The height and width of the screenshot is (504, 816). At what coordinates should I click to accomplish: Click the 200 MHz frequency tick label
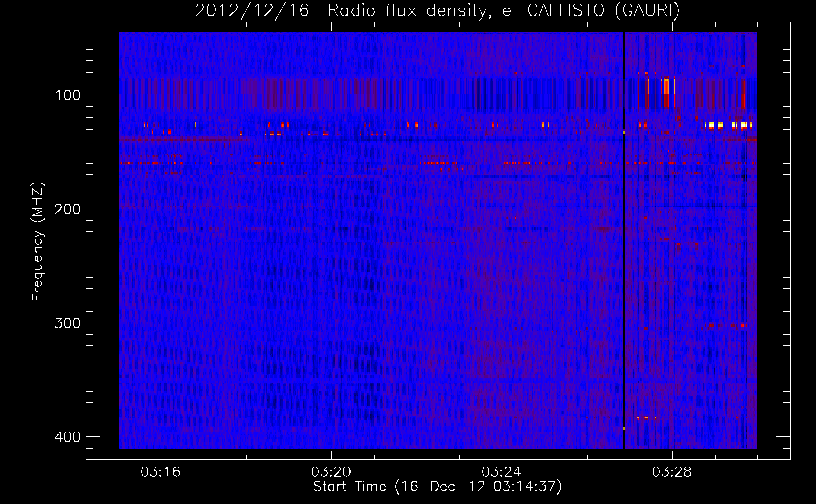[x=67, y=209]
